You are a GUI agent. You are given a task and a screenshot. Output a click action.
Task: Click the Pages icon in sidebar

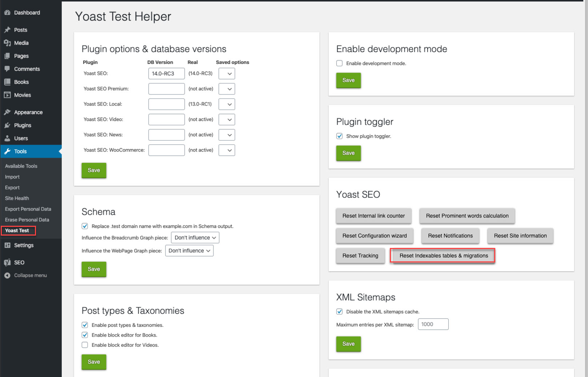pos(7,56)
